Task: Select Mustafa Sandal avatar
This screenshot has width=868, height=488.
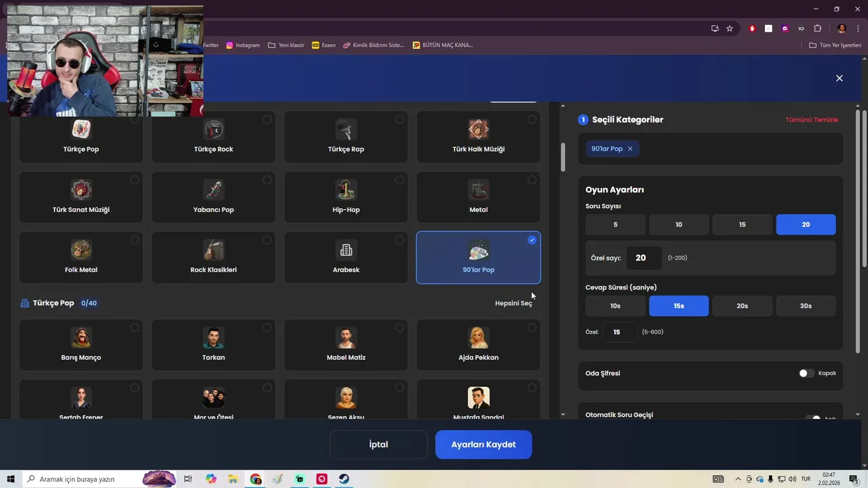Action: tap(479, 398)
